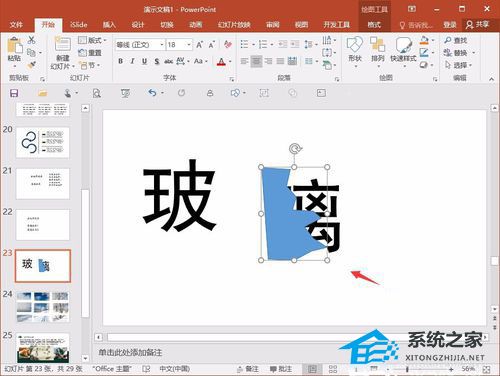
Task: Click the Paste icon in the clipboard group
Action: click(x=14, y=46)
